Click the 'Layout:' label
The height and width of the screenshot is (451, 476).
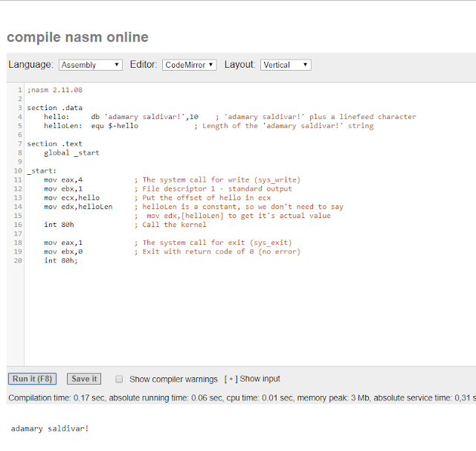(x=239, y=65)
